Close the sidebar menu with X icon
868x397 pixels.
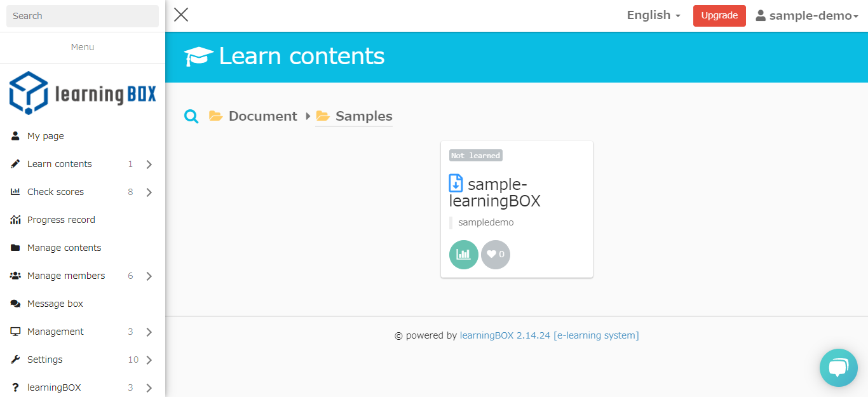(x=181, y=15)
